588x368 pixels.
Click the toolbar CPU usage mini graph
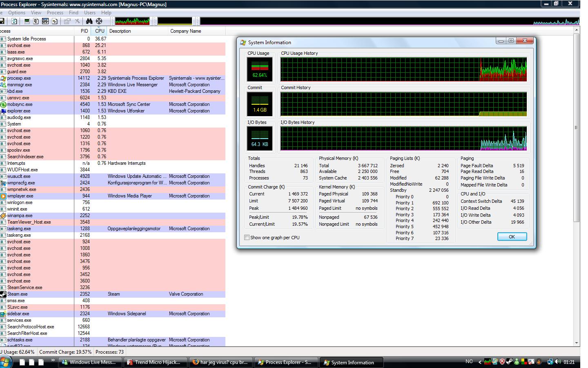tap(132, 21)
